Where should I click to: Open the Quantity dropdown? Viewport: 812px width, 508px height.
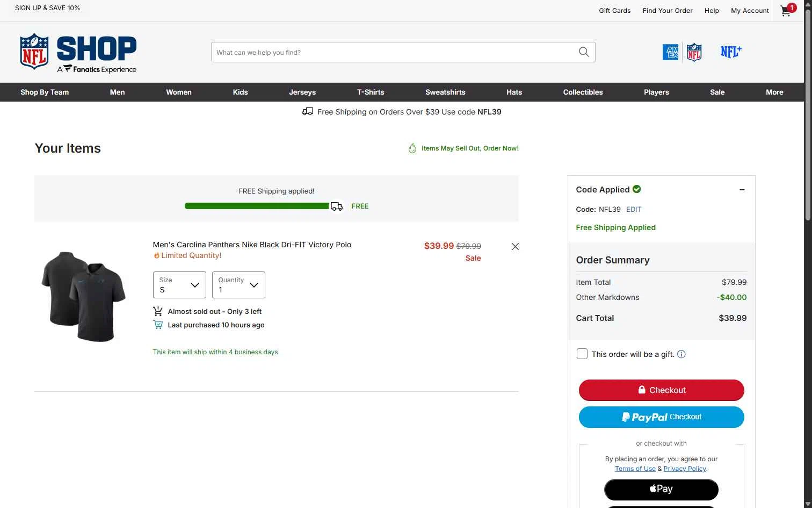238,285
